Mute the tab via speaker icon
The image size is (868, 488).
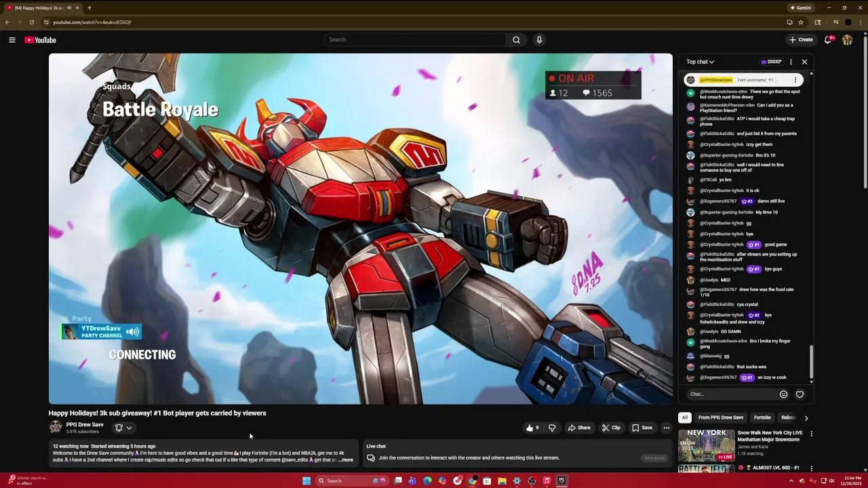coord(69,7)
